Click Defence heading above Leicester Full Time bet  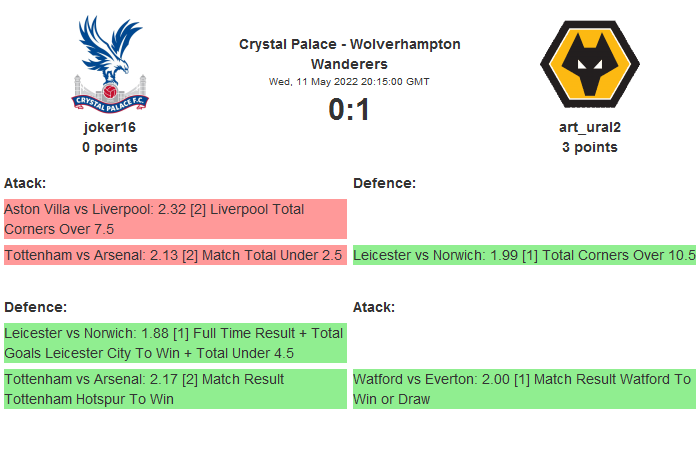[x=35, y=307]
